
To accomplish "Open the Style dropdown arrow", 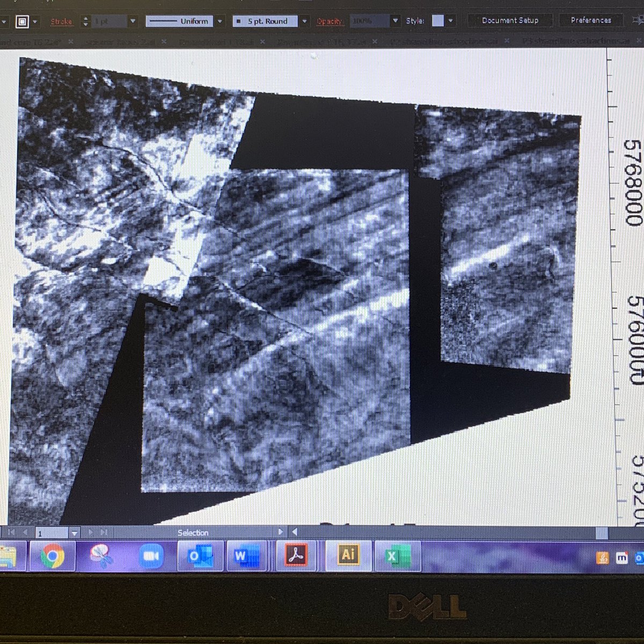I will [450, 21].
